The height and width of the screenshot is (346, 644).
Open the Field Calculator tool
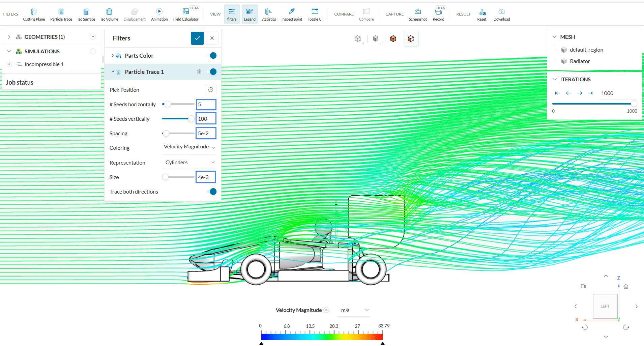(x=185, y=15)
